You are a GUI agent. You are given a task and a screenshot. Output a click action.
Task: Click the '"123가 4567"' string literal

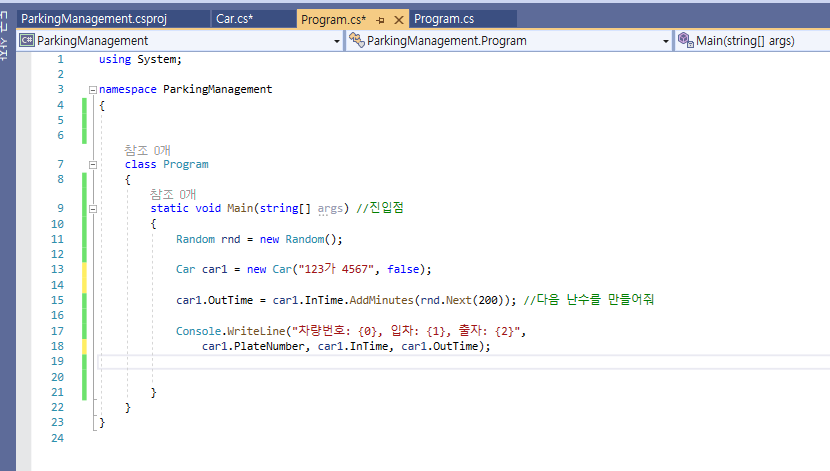point(337,269)
